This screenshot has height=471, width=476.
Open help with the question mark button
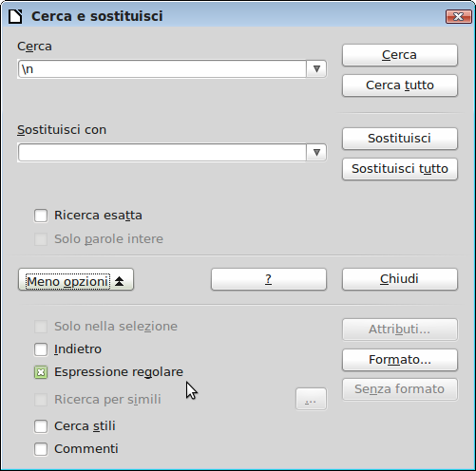tap(269, 279)
